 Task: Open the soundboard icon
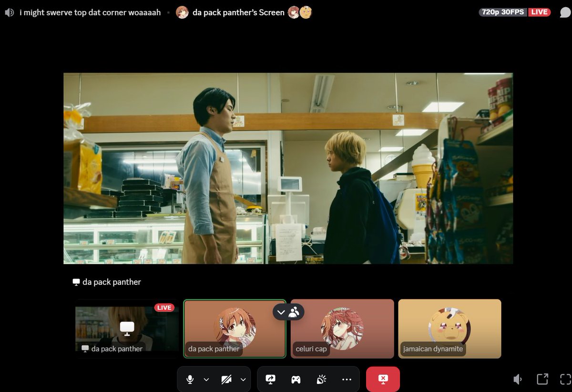[321, 380]
